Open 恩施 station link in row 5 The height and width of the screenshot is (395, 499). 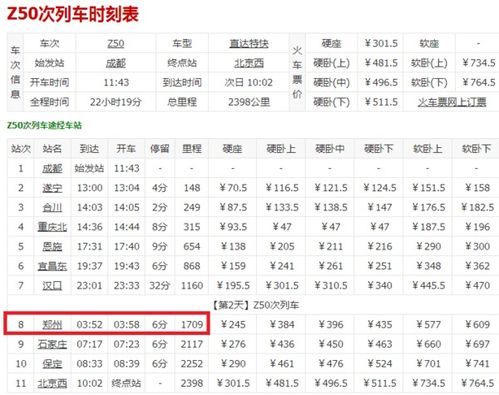coord(52,247)
